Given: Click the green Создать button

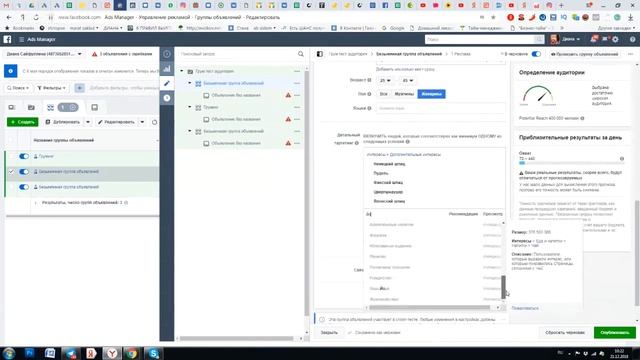Looking at the screenshot, I should [22, 122].
